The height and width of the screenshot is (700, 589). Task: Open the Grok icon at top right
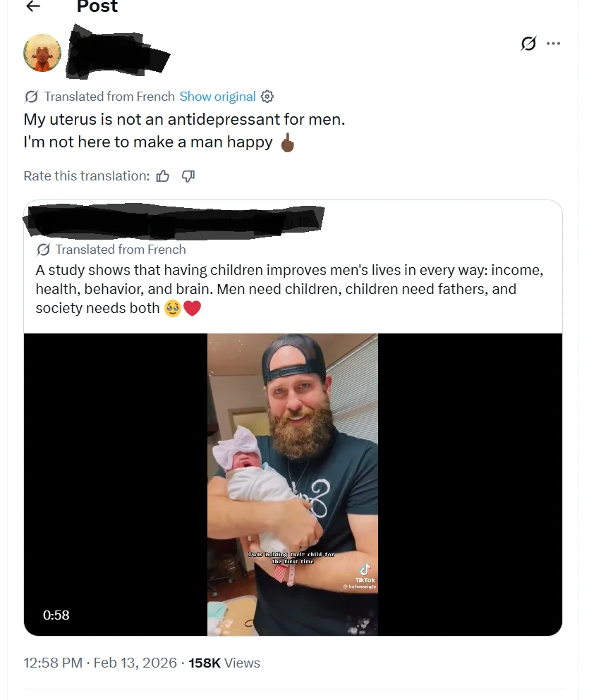[x=528, y=44]
